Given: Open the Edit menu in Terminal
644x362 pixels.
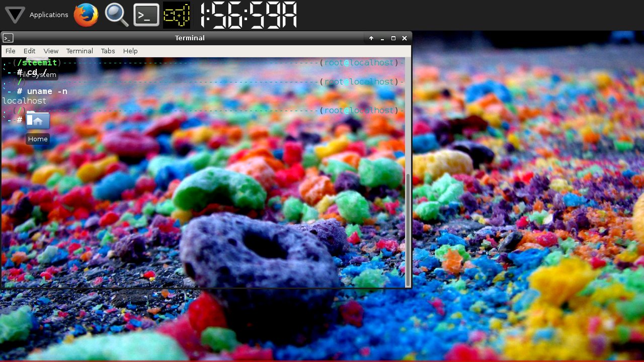Looking at the screenshot, I should click(x=29, y=51).
